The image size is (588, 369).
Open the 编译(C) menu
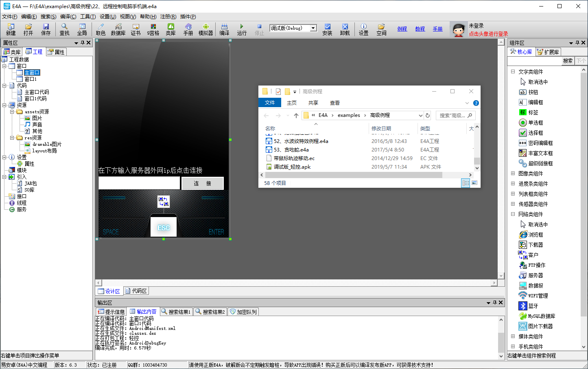click(x=68, y=17)
